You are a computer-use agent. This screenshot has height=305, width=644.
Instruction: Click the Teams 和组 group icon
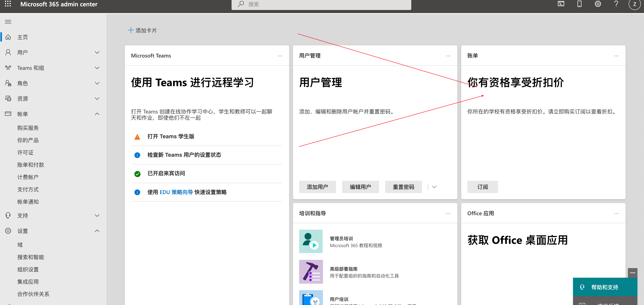(x=8, y=68)
